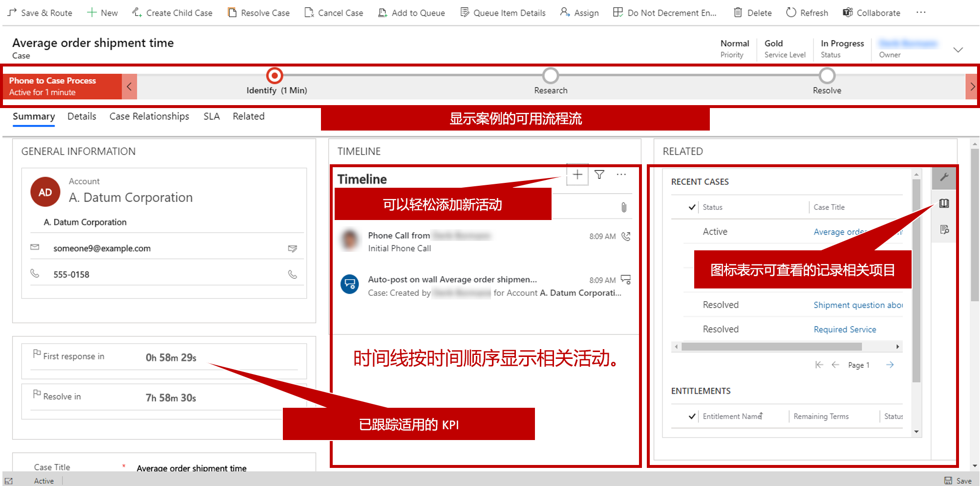Click the Refresh icon in command bar
Viewport: 980px width, 486px height.
coord(790,13)
